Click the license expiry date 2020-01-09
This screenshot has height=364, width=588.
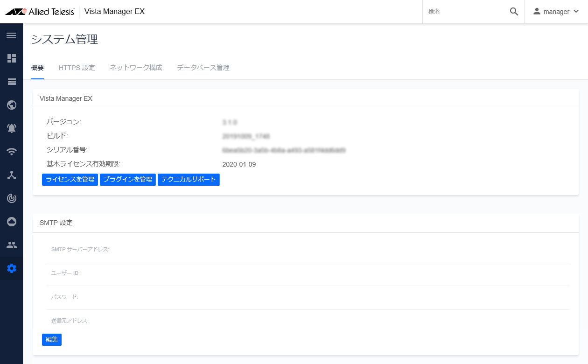click(x=239, y=164)
